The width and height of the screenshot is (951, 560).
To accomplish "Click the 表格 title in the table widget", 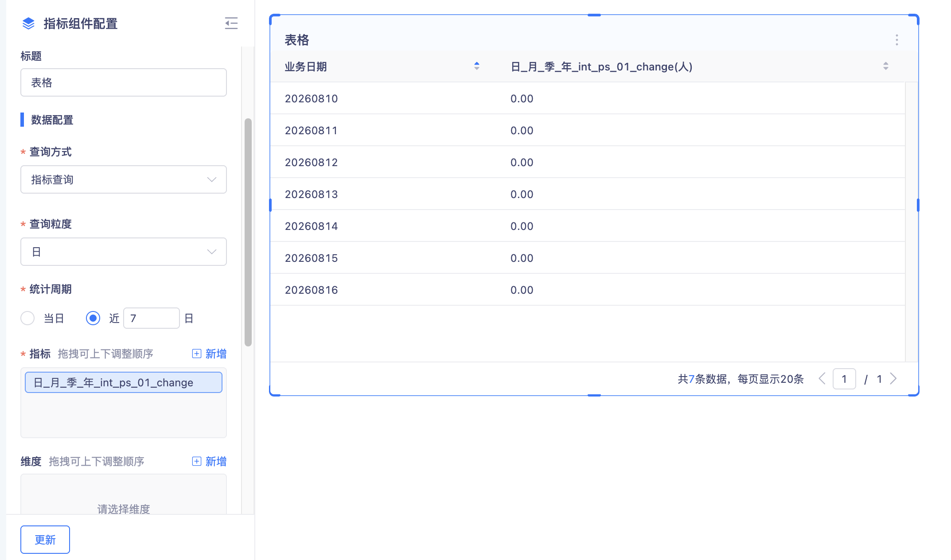I will click(x=297, y=40).
